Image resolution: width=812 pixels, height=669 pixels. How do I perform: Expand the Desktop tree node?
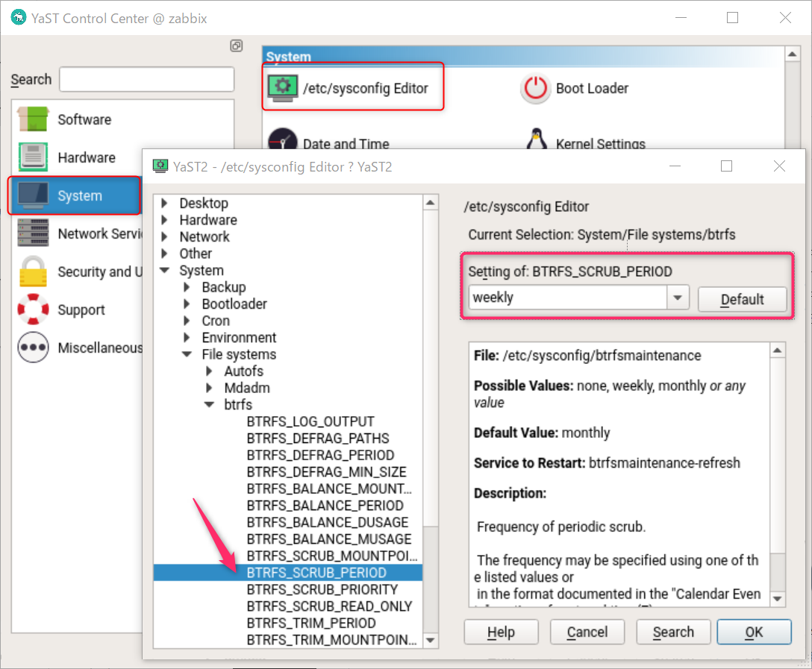165,203
